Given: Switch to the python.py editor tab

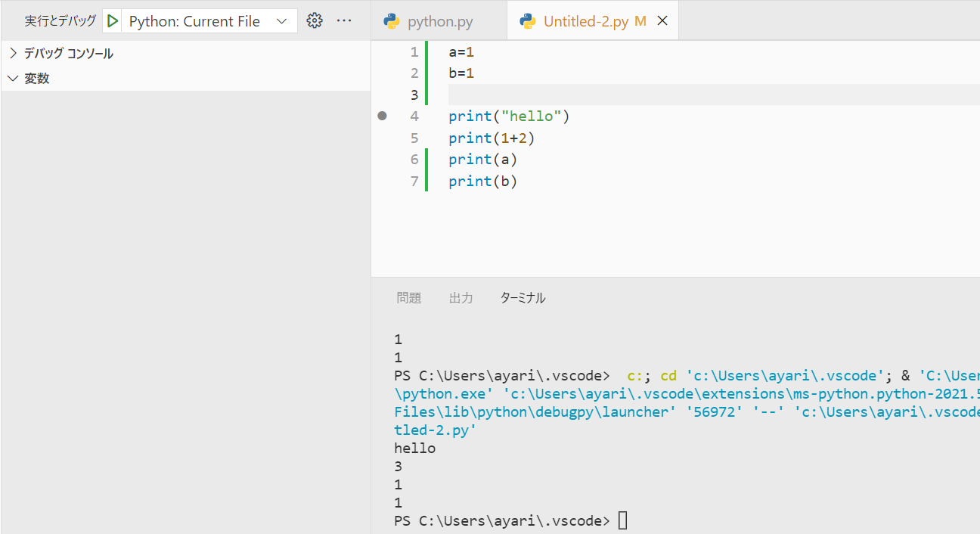Looking at the screenshot, I should click(439, 21).
